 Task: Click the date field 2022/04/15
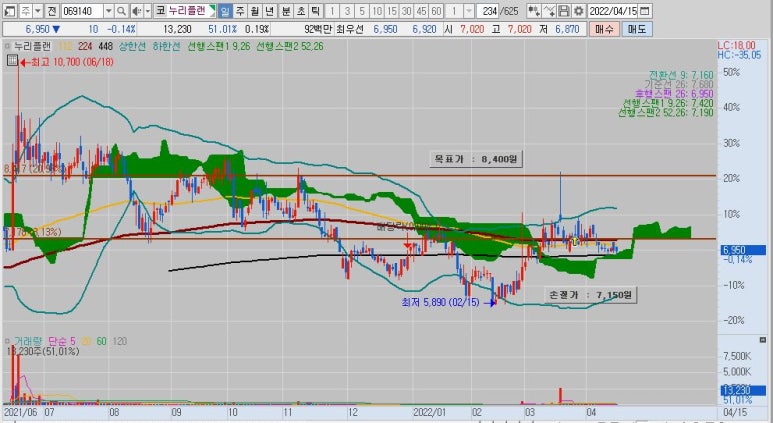(613, 10)
